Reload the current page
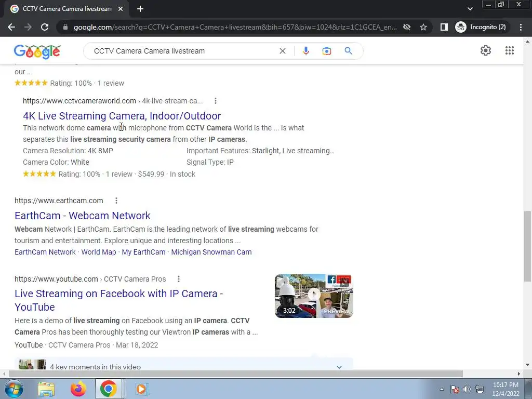 [45, 27]
